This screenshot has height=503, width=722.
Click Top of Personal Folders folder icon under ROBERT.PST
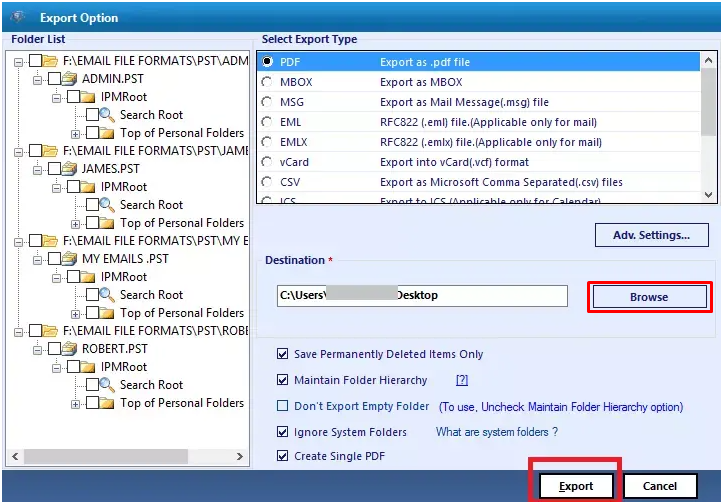[107, 403]
